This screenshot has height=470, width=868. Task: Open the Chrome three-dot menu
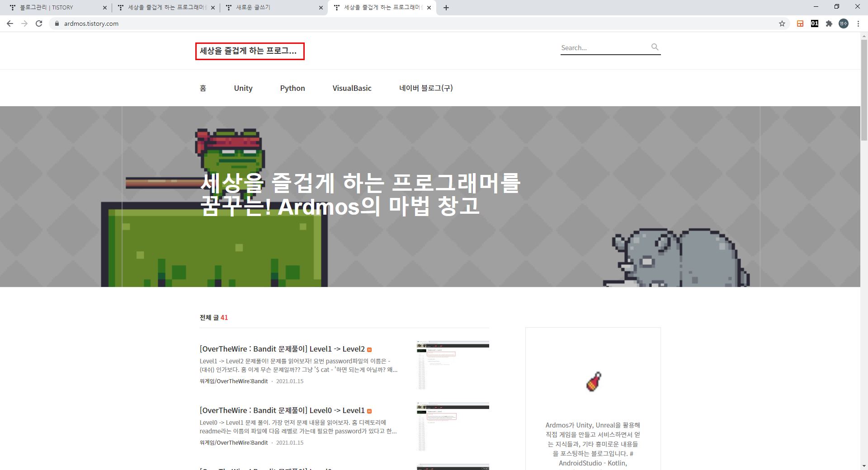click(x=858, y=23)
